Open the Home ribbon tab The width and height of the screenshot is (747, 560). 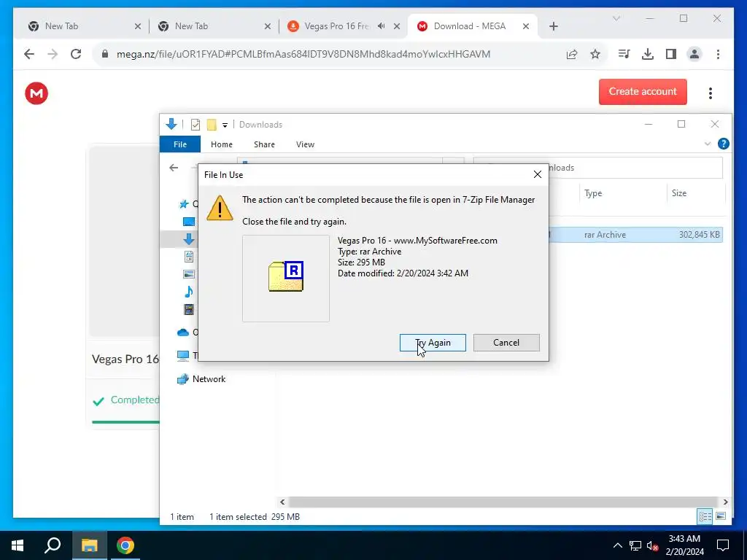click(x=222, y=144)
